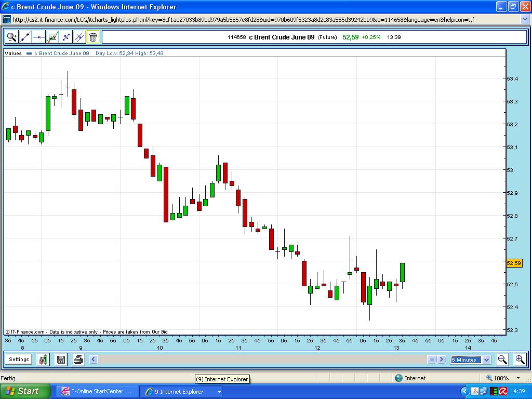
Task: Click the yellow 52,59 current price marker
Action: click(x=514, y=263)
